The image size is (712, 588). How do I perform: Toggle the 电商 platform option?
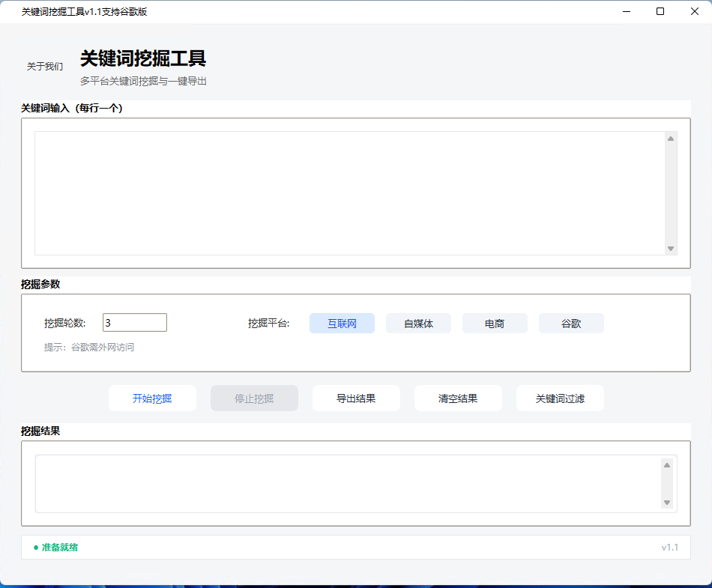click(x=495, y=324)
